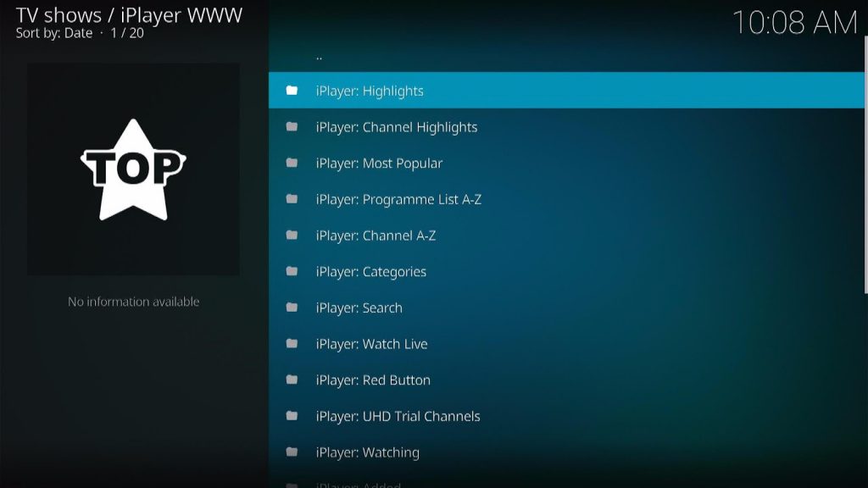Click folder icon beside Red Button
The height and width of the screenshot is (488, 868).
click(x=292, y=380)
